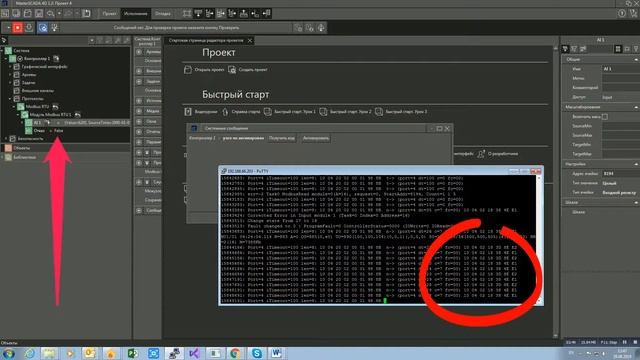Image resolution: width=640 pixels, height=360 pixels.
Task: Click the search magnifier icon in the top toolbar
Action: tap(51, 13)
